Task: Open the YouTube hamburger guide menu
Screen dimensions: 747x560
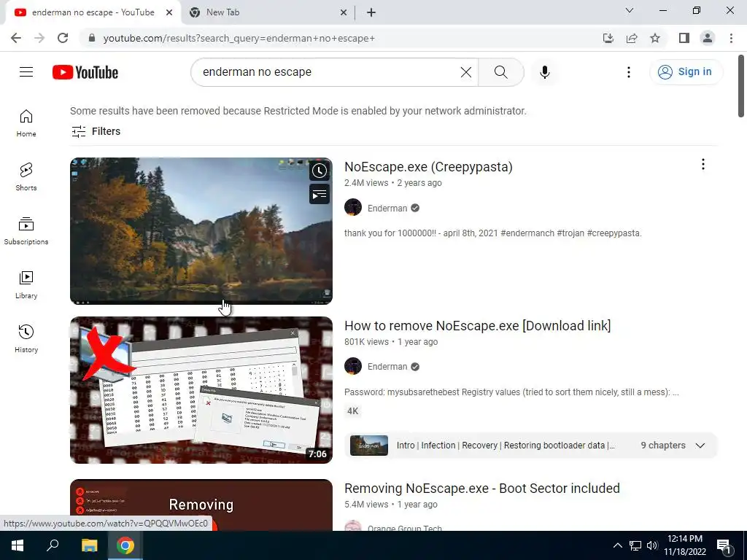Action: click(26, 72)
